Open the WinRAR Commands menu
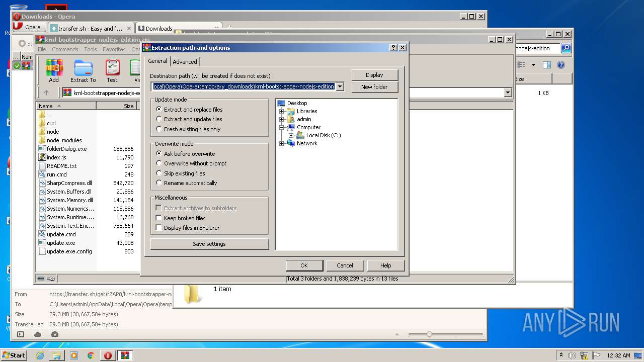 (65, 49)
